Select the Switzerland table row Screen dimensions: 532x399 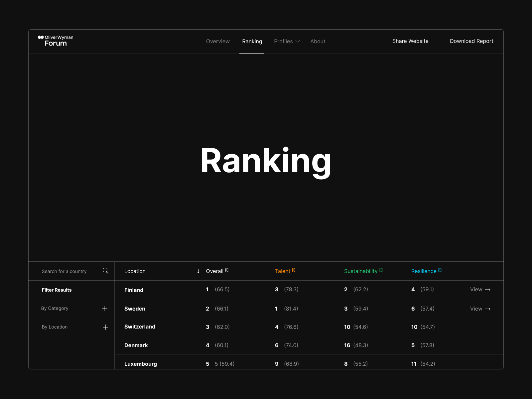tap(140, 327)
